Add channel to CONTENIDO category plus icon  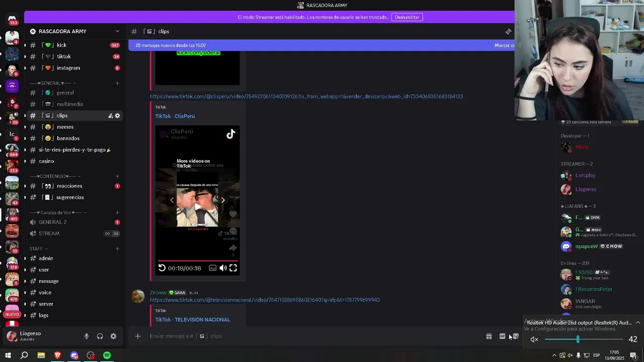pos(117,176)
